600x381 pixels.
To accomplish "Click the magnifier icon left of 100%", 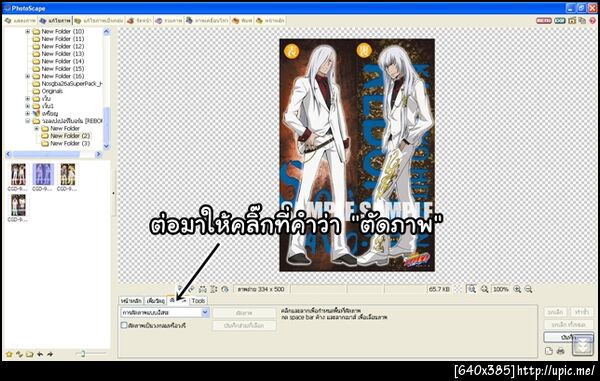I will click(x=484, y=289).
